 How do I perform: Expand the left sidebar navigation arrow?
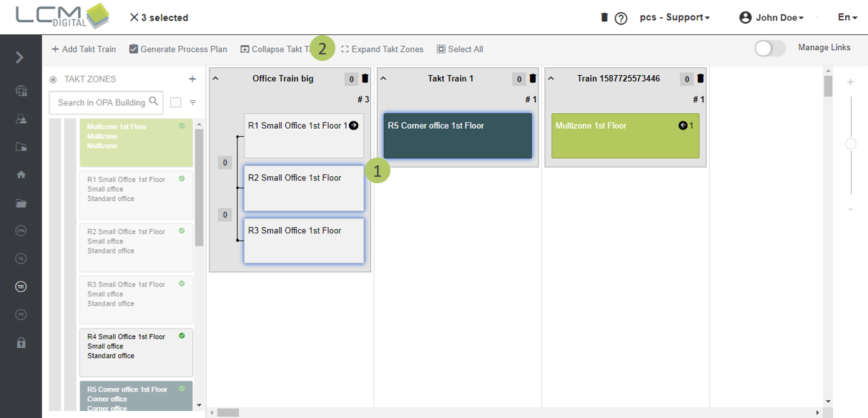(x=20, y=57)
